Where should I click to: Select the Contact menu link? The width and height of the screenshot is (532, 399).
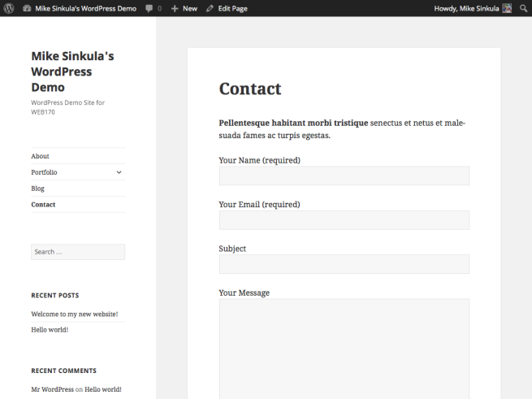coord(43,205)
